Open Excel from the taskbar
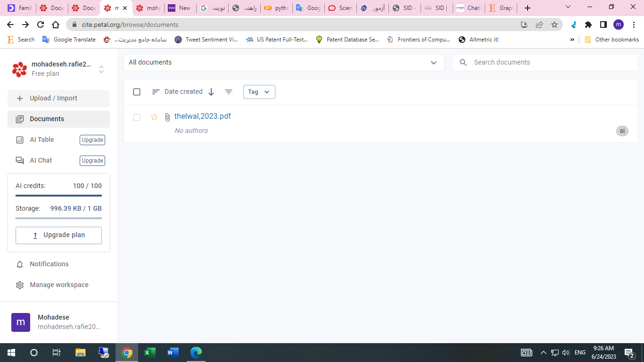 pyautogui.click(x=150, y=353)
